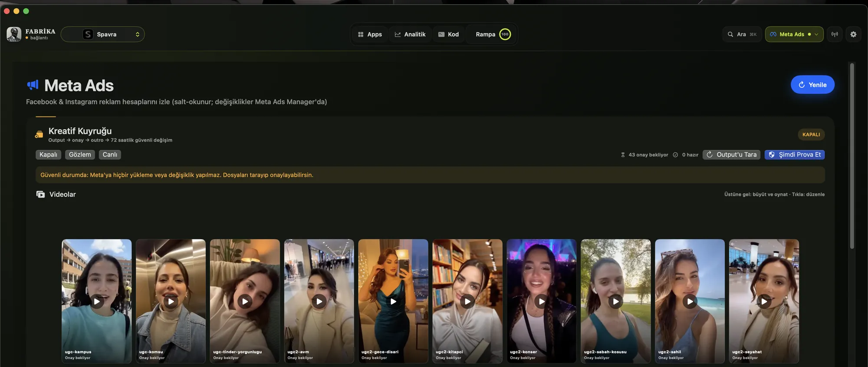Image resolution: width=868 pixels, height=367 pixels.
Task: Play the ugc2-sabah-kosusu video
Action: [x=616, y=301]
